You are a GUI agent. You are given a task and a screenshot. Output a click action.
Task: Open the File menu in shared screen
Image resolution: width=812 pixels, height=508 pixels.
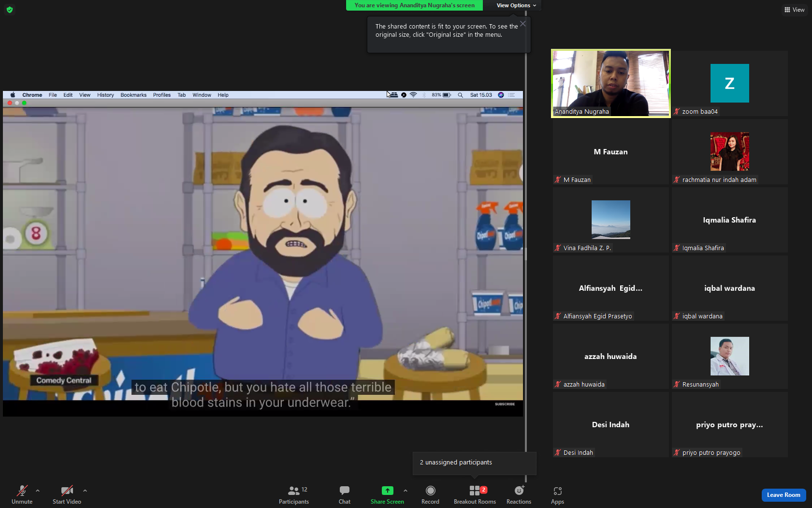[53, 95]
